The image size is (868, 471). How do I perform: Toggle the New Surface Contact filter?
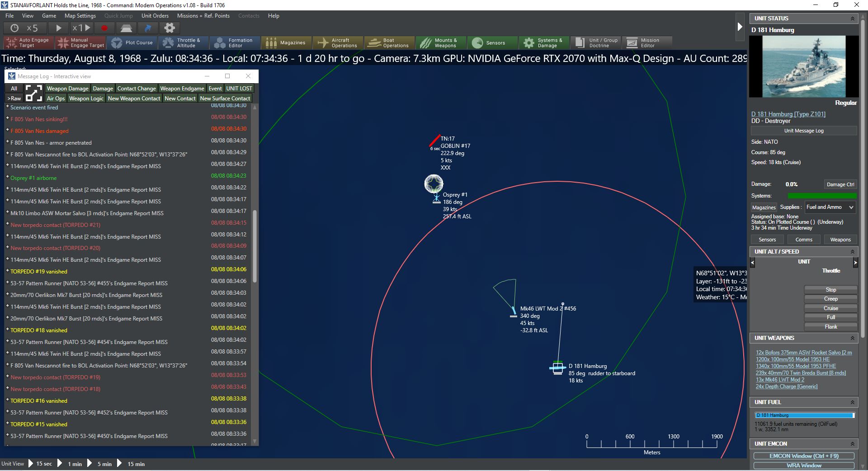(225, 99)
